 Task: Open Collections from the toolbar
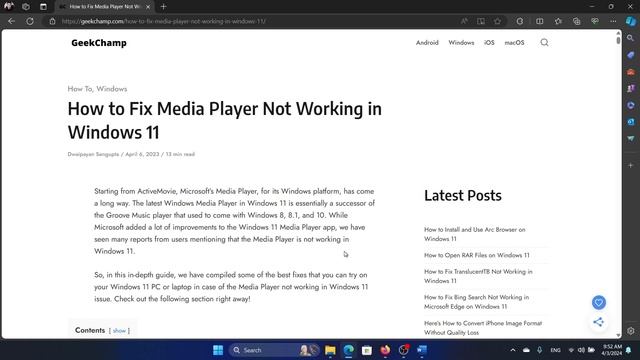576,21
